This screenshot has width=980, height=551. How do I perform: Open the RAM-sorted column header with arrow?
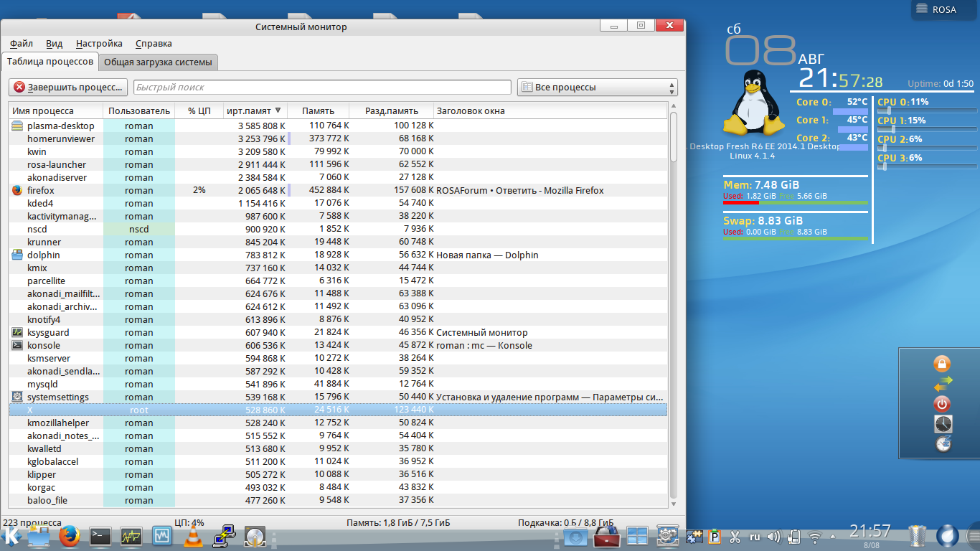254,110
